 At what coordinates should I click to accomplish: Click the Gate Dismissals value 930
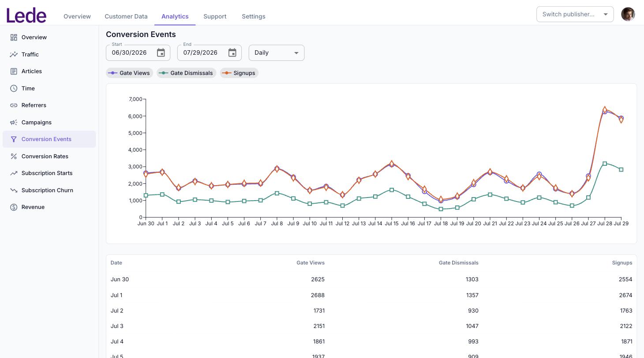click(473, 311)
